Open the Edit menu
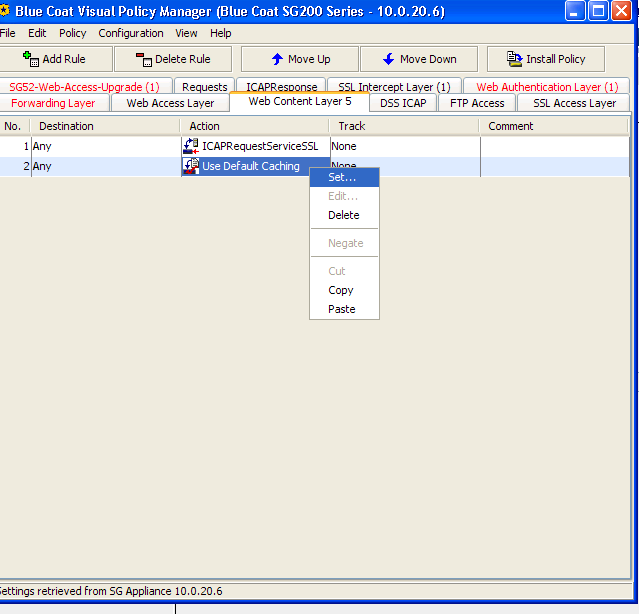Viewport: 639px width, 614px height. 37,33
